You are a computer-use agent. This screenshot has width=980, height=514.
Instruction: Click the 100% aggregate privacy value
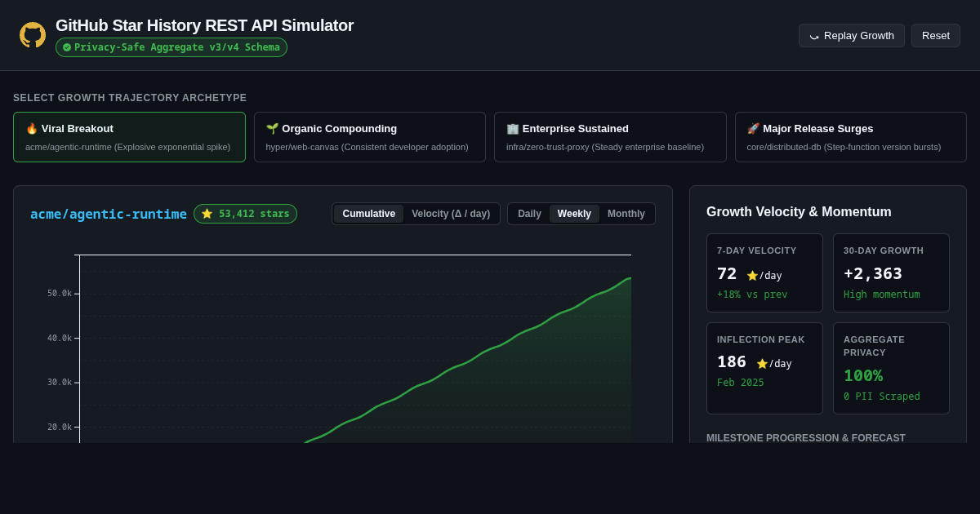click(x=863, y=375)
